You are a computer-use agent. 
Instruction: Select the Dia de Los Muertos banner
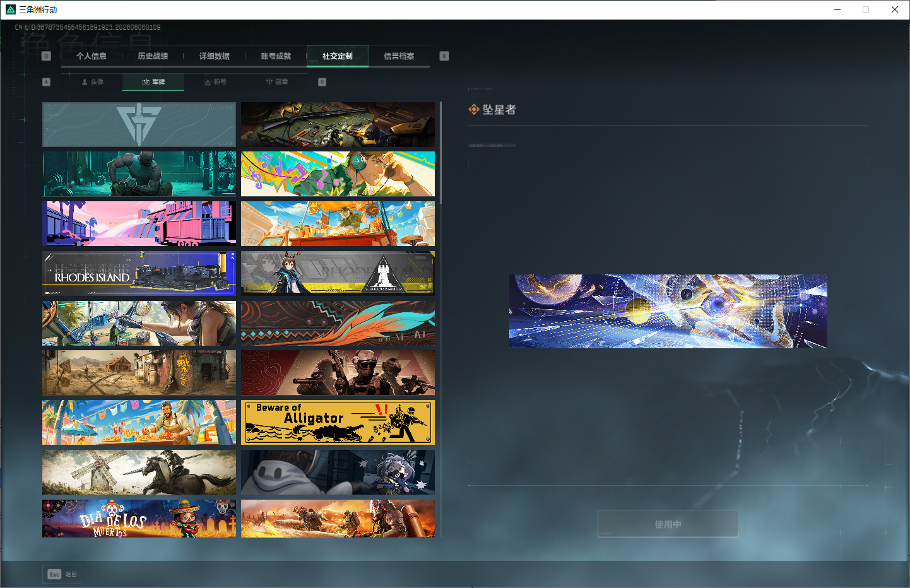click(x=139, y=519)
